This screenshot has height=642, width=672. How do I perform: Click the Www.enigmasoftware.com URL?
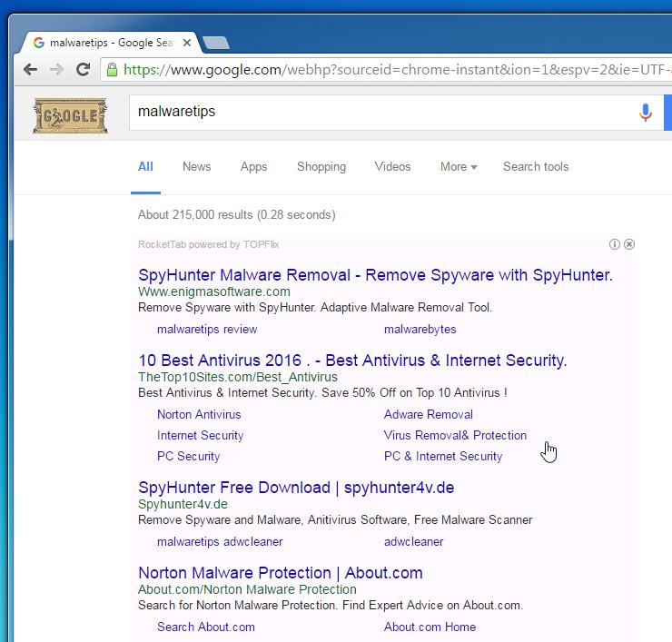[213, 291]
